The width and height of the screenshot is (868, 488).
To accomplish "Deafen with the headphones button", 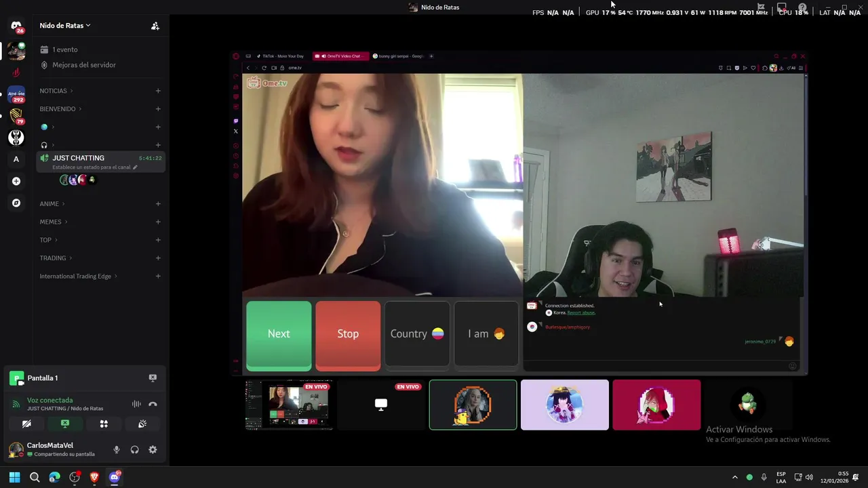I will 134,449.
